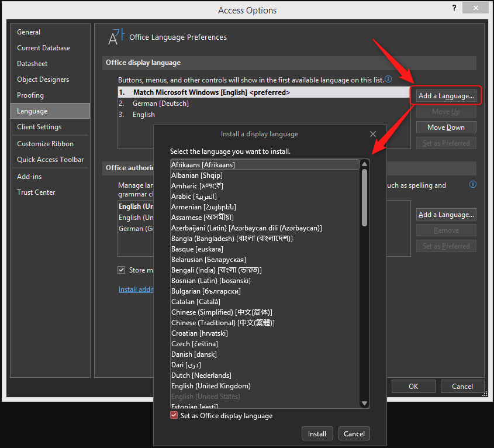Select Albanian [Shqip] in install list
Image resolution: width=494 pixels, height=448 pixels.
265,175
